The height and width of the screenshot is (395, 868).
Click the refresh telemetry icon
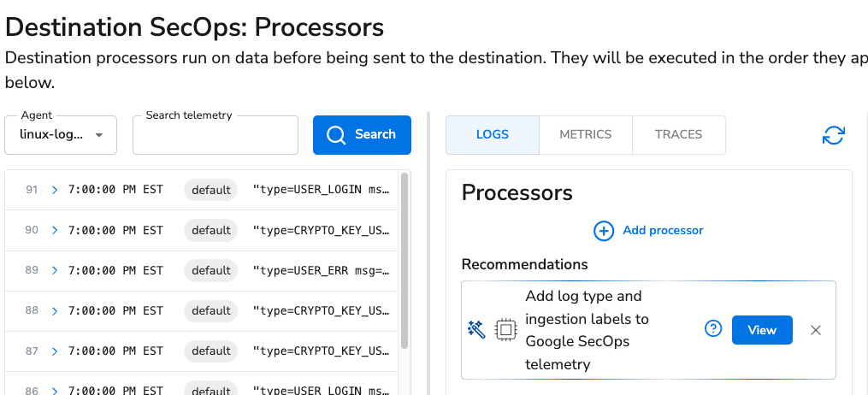pyautogui.click(x=833, y=135)
